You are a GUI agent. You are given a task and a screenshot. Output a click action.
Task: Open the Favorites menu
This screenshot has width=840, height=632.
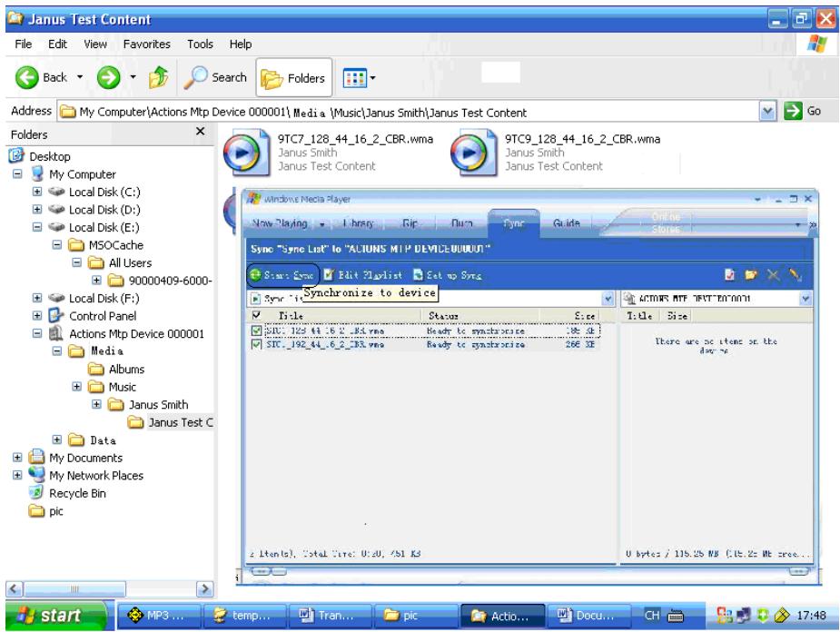[147, 44]
